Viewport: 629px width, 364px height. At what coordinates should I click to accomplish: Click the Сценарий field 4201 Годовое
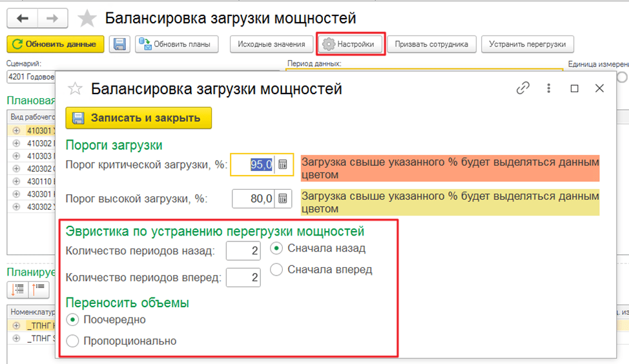coord(31,77)
